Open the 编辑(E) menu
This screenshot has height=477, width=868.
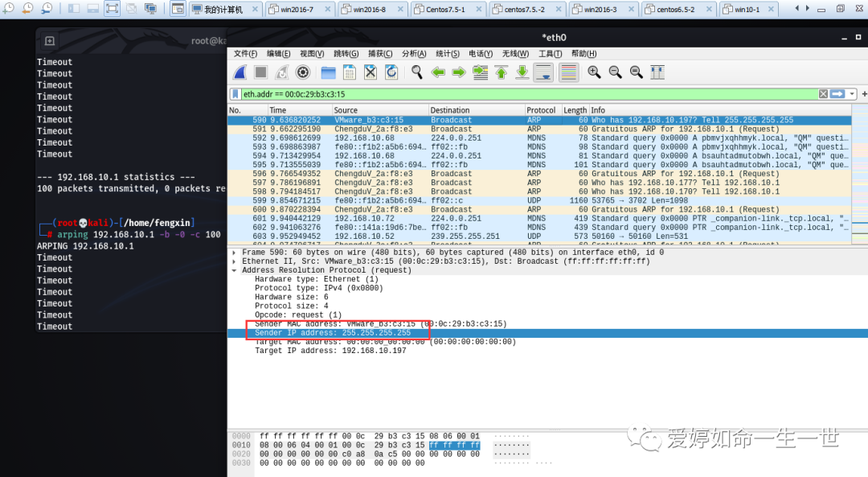point(278,54)
